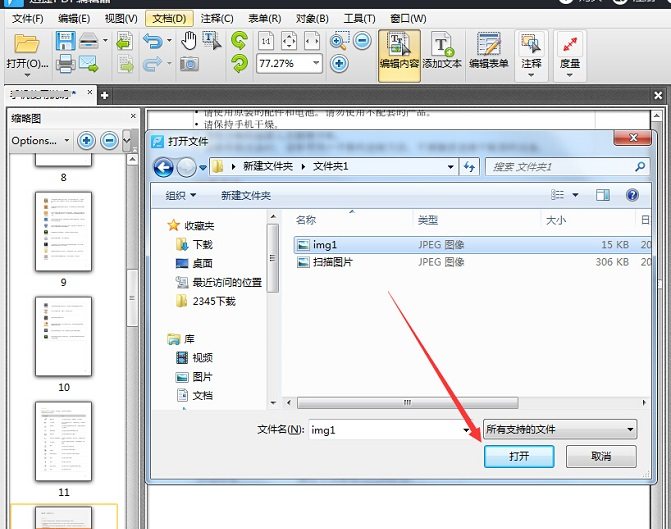Open the view mode dropdown in dialog
The height and width of the screenshot is (529, 671).
click(x=576, y=195)
